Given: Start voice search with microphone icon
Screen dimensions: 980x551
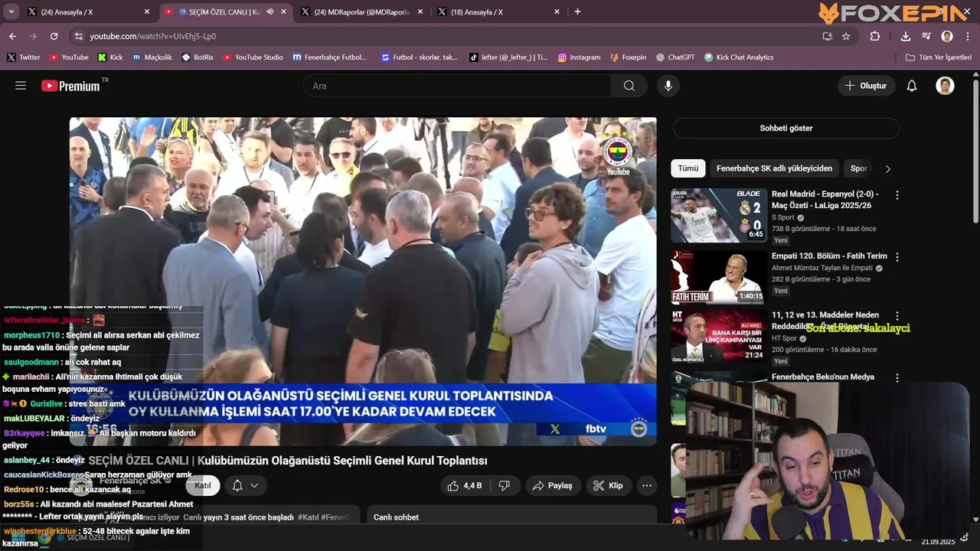Looking at the screenshot, I should (668, 86).
